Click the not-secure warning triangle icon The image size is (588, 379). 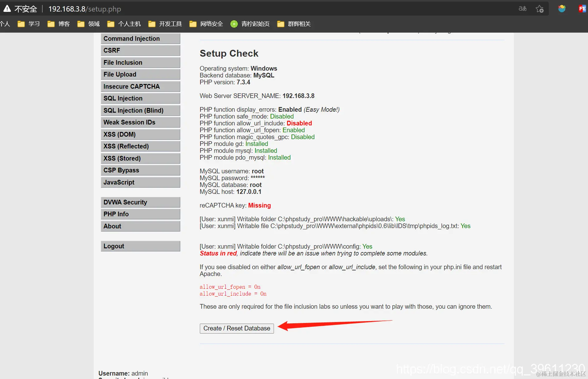coord(7,9)
